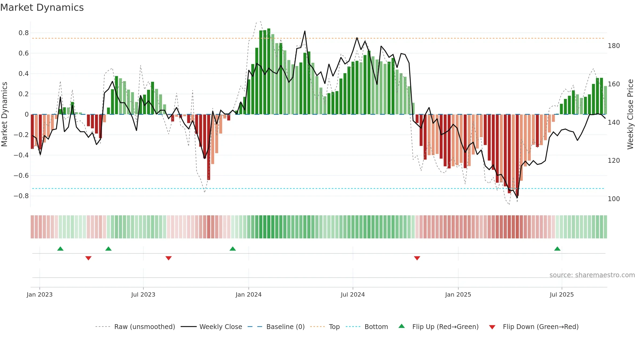
Task: Toggle the Flip Down (Green→Red) legend entry
Action: [x=534, y=327]
